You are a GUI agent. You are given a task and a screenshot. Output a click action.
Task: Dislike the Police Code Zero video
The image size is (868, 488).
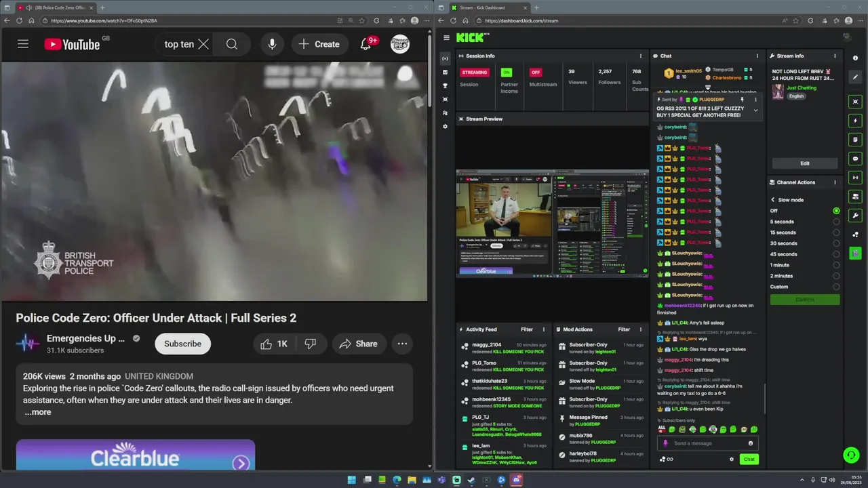point(311,344)
